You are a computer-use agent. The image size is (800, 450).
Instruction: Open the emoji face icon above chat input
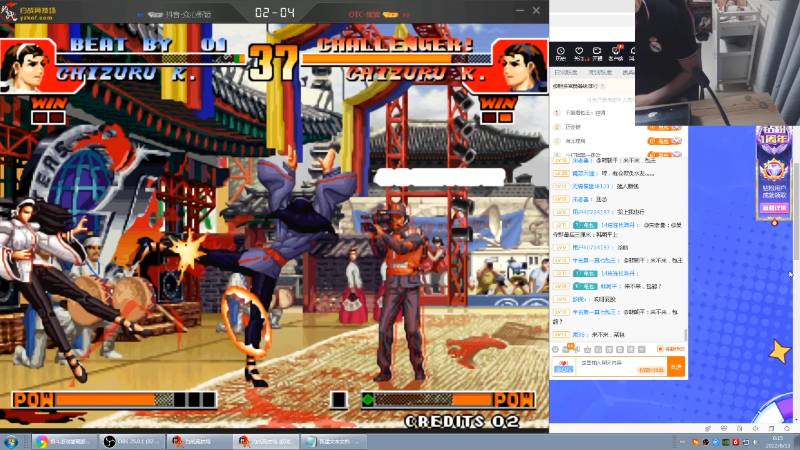[x=556, y=349]
